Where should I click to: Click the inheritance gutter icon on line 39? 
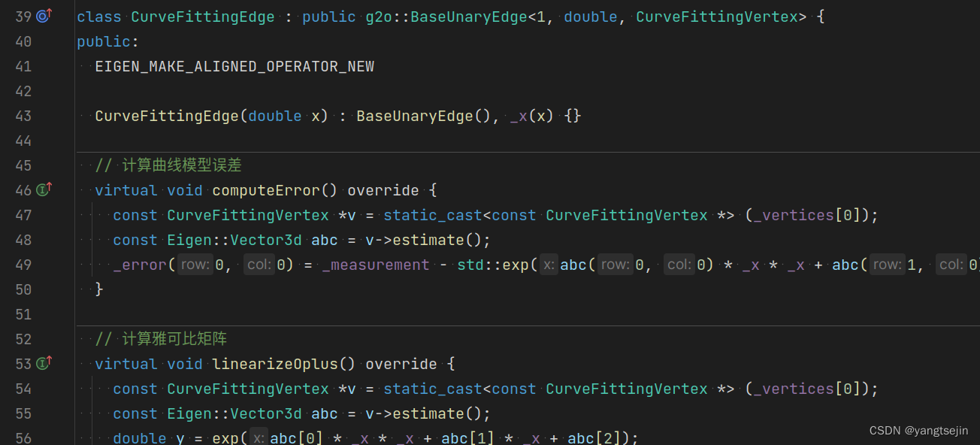pos(44,16)
